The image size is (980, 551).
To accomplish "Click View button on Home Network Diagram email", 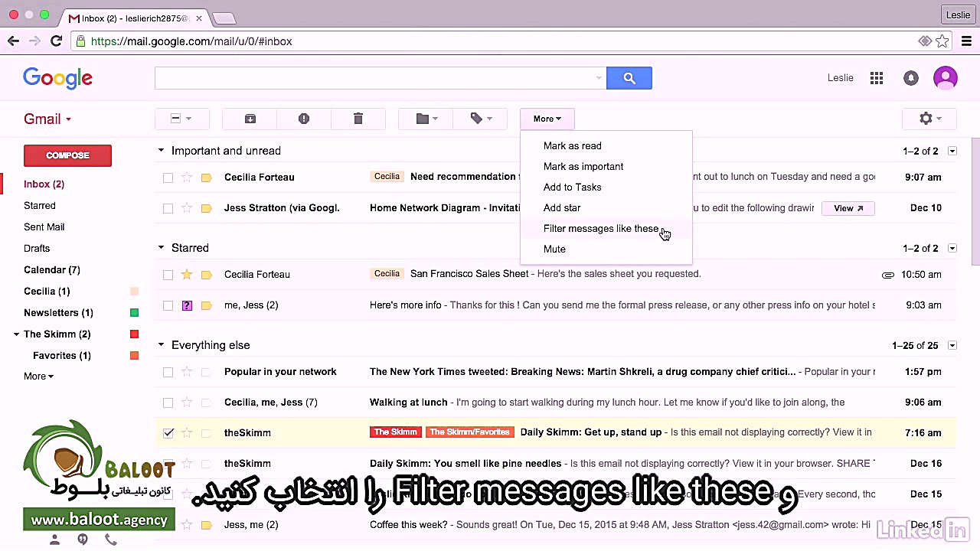I will click(848, 208).
